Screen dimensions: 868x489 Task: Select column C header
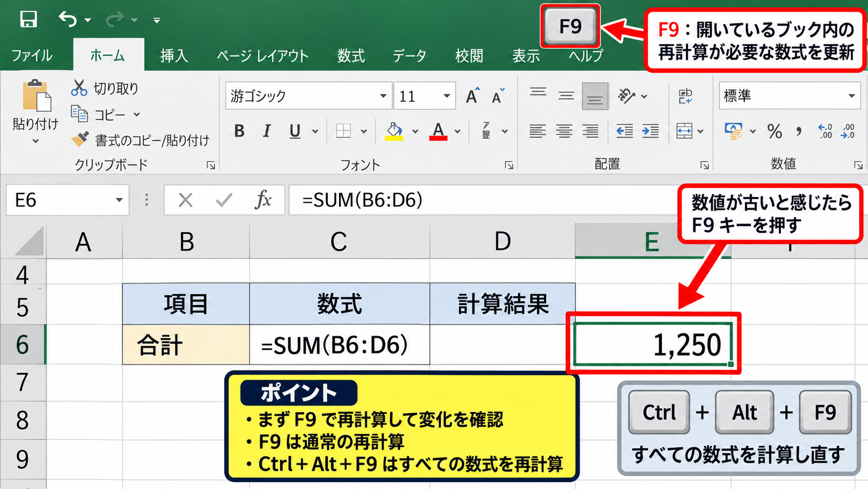point(340,241)
